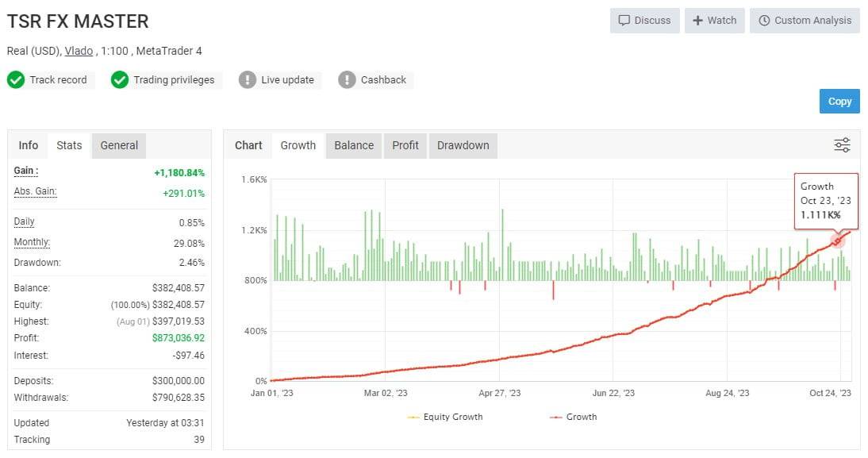Click the Live update exclamation icon

(x=248, y=79)
